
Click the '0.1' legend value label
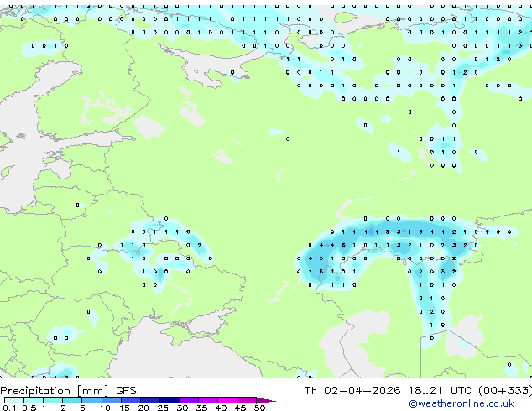tap(9, 408)
